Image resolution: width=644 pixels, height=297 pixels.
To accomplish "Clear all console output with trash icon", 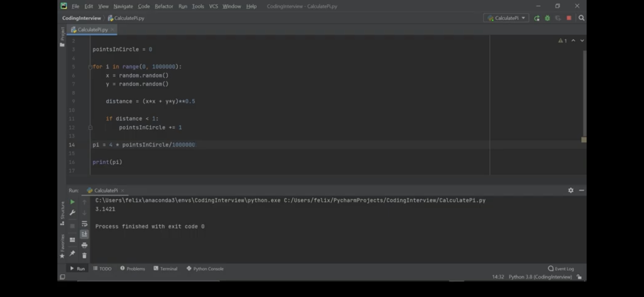I will 84,256.
